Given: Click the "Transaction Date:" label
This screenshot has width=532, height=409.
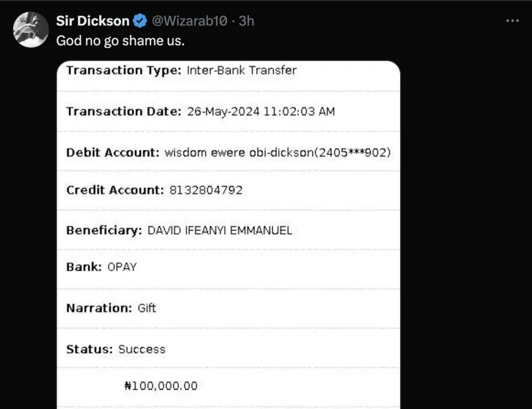Looking at the screenshot, I should click(124, 111).
